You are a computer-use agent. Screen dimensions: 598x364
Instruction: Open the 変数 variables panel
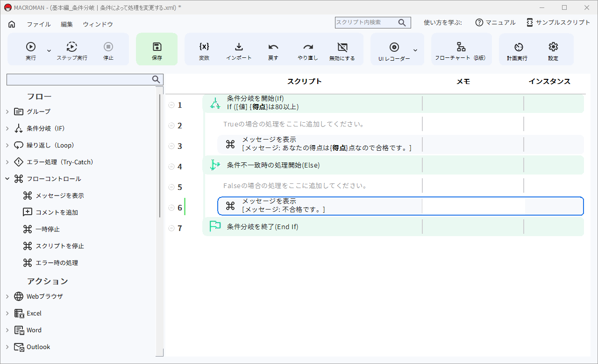(x=204, y=51)
